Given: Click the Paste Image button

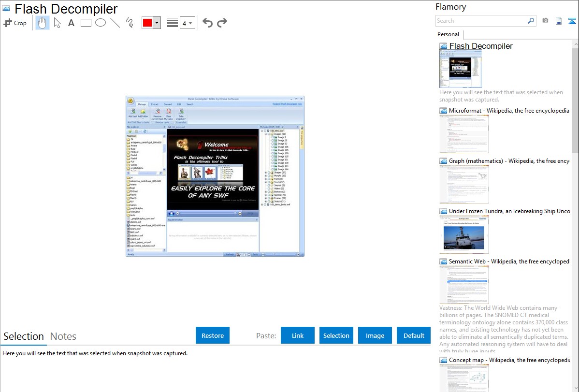Looking at the screenshot, I should [x=375, y=335].
